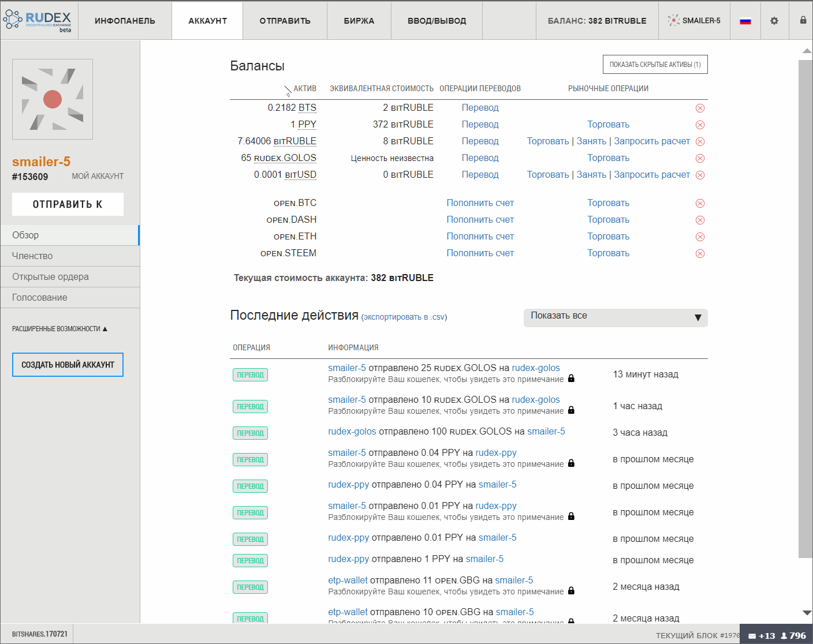
Task: Hide OPEN.BTC asset with circle-x icon
Action: pyautogui.click(x=700, y=204)
